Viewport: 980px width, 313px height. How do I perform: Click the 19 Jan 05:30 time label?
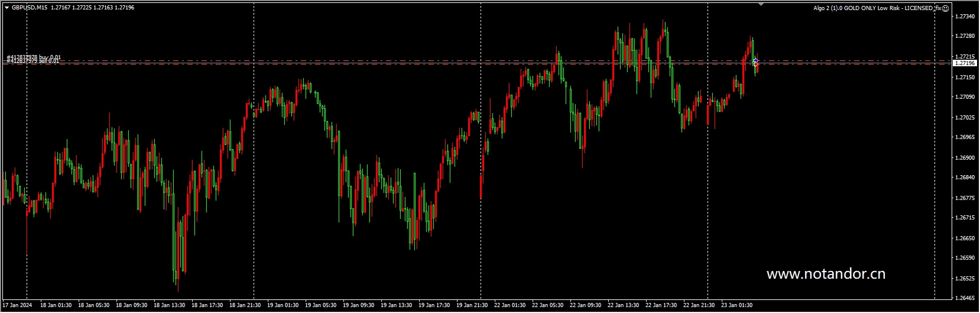coord(320,305)
